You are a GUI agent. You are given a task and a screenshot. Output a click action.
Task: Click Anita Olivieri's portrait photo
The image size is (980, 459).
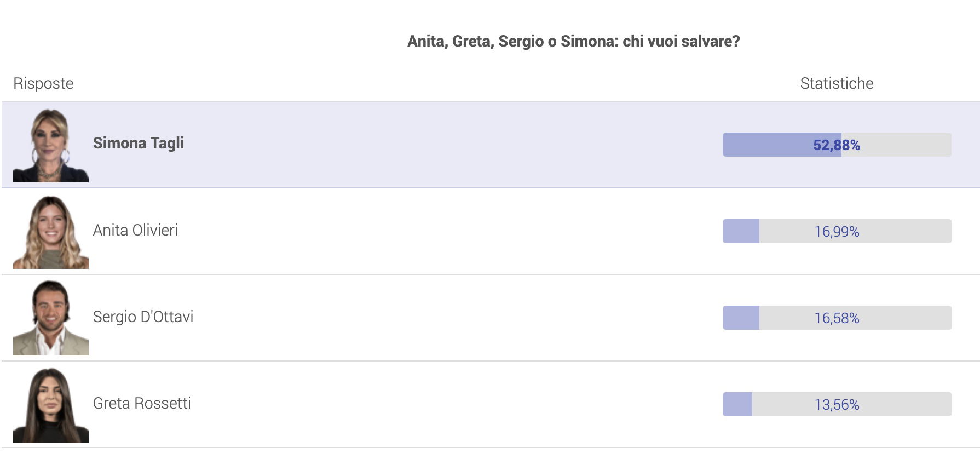51,232
